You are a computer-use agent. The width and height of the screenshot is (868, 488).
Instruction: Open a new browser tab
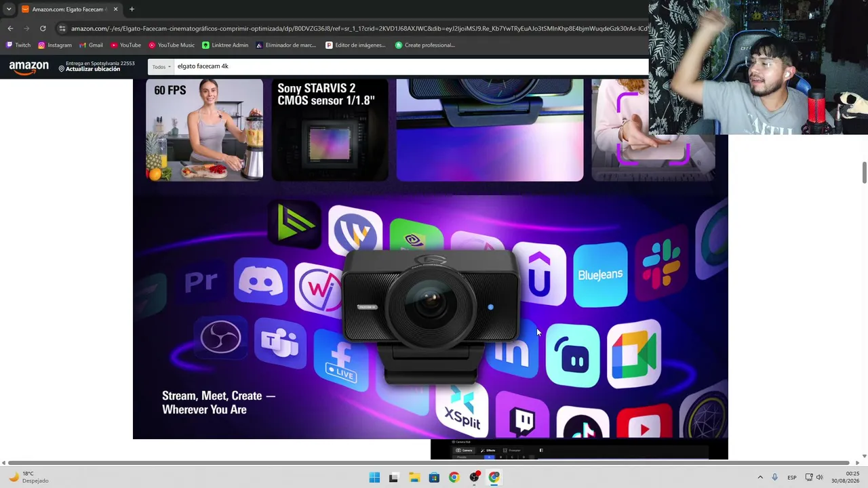[132, 9]
